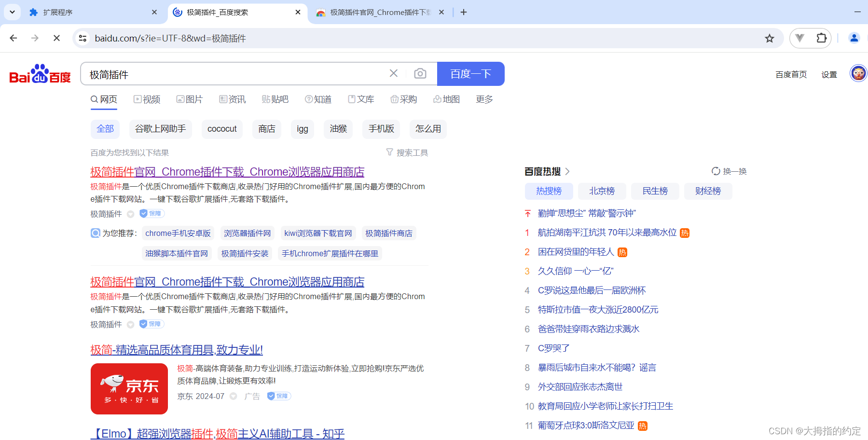Open the 京东 ad thumbnail image

click(x=129, y=389)
